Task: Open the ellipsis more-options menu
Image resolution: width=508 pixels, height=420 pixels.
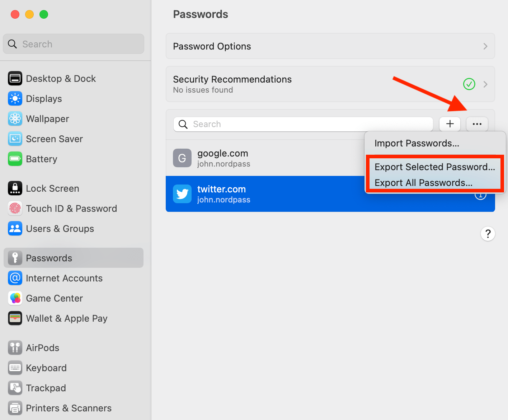Action: [x=477, y=124]
